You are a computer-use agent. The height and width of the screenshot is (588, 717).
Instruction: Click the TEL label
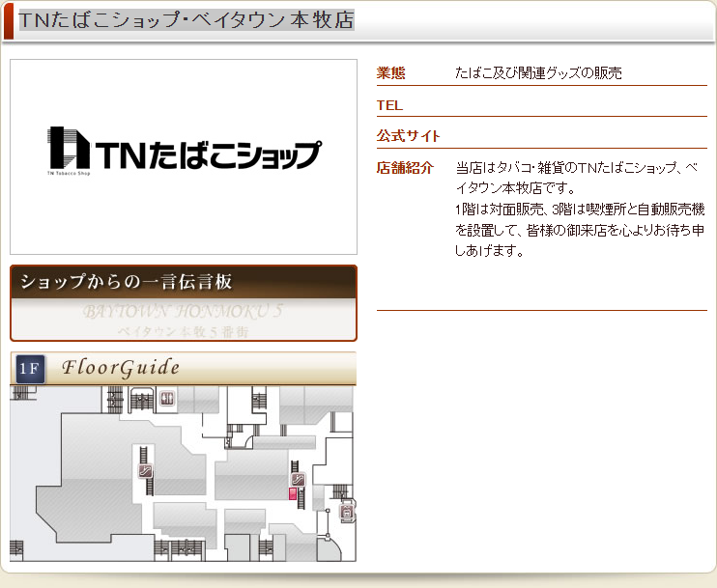click(x=389, y=104)
